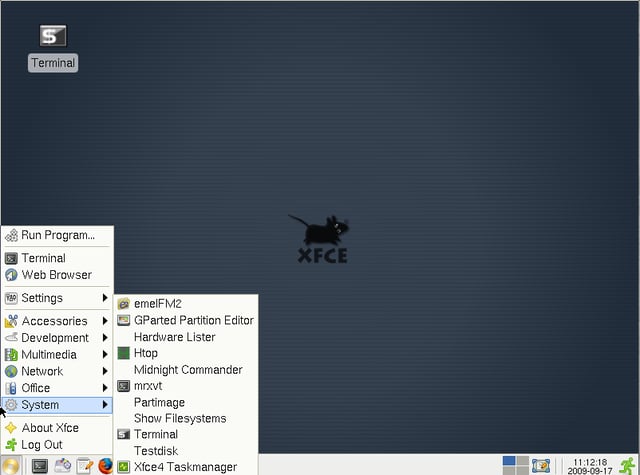Open Web Browser globe icon in menu
Viewport: 640px width, 475px height.
[x=11, y=275]
